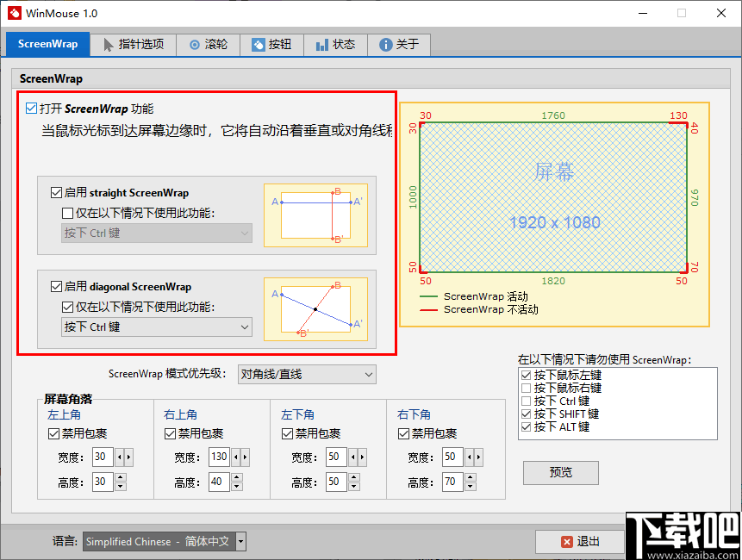Click the WinMouse icon in the title bar
Viewport: 742px width, 560px height.
(x=14, y=13)
